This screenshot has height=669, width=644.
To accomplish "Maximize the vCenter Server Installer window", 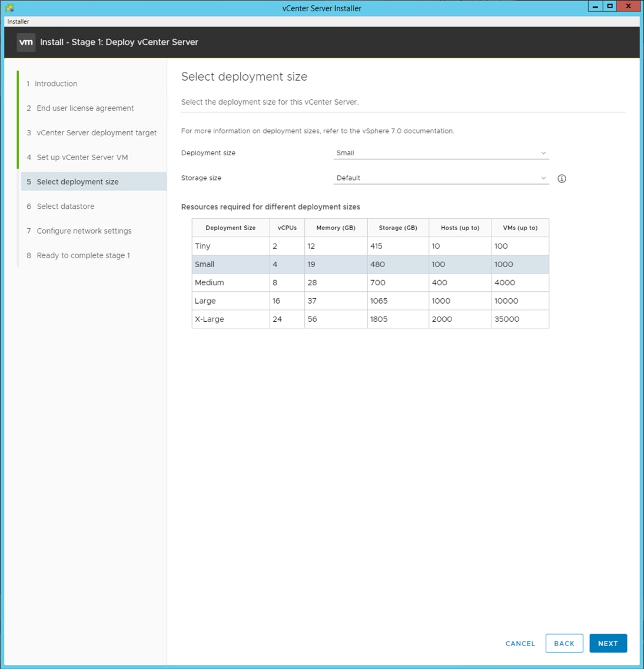I will point(610,6).
